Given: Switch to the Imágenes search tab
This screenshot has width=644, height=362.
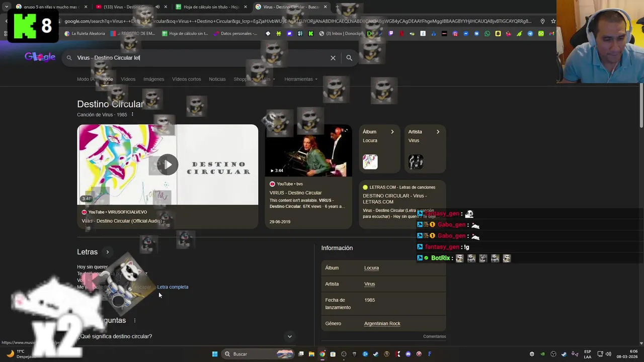Looking at the screenshot, I should coord(153,79).
